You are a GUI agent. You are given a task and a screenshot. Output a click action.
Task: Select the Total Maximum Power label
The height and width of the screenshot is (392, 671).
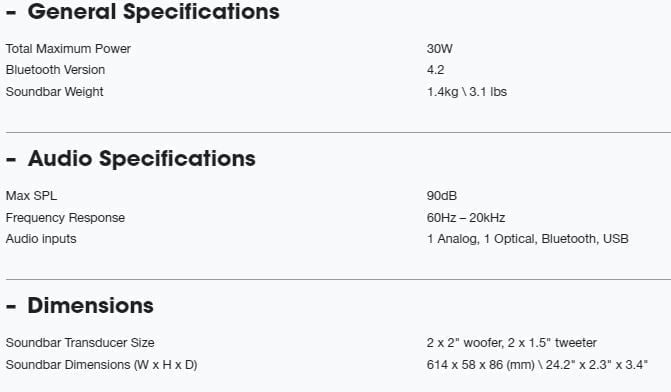point(68,49)
